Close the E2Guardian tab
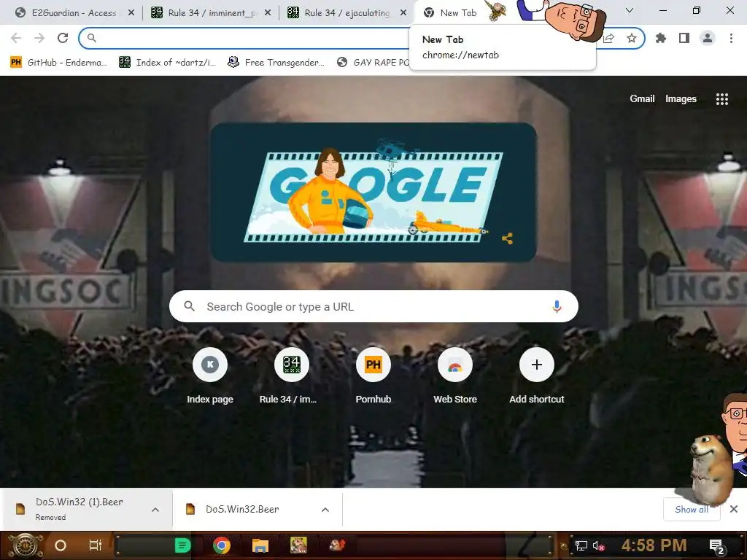Screen dimensions: 747x560 [131, 13]
